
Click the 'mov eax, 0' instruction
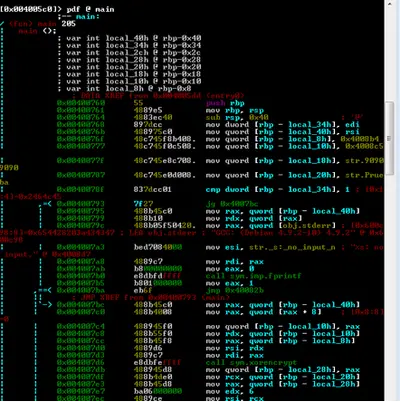[230, 269]
